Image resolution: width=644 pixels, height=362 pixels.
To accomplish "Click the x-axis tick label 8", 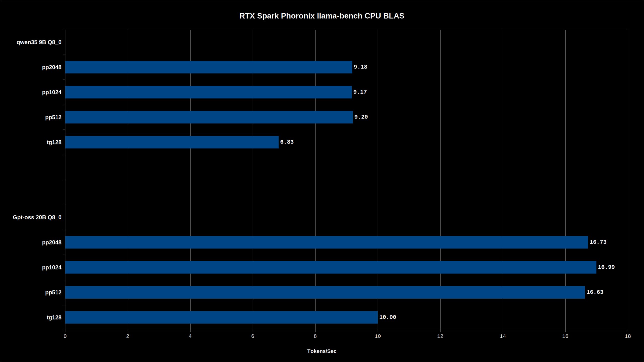I will (315, 336).
